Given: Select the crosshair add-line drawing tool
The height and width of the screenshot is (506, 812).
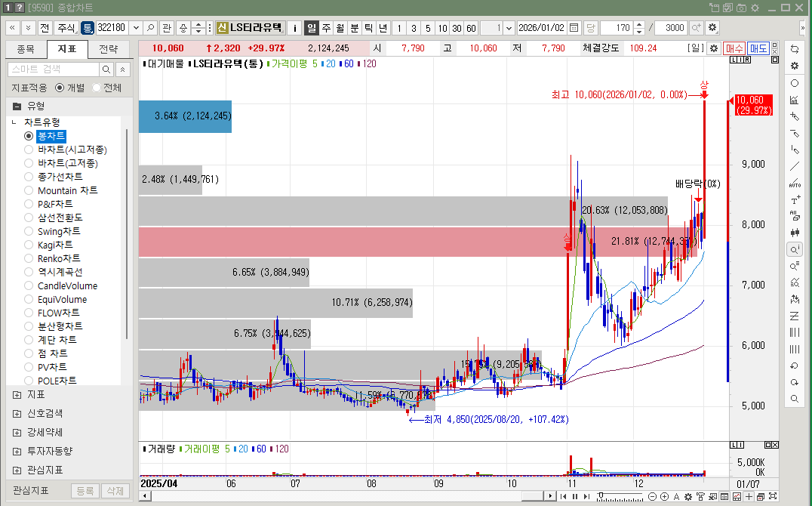Looking at the screenshot, I should coord(795,116).
